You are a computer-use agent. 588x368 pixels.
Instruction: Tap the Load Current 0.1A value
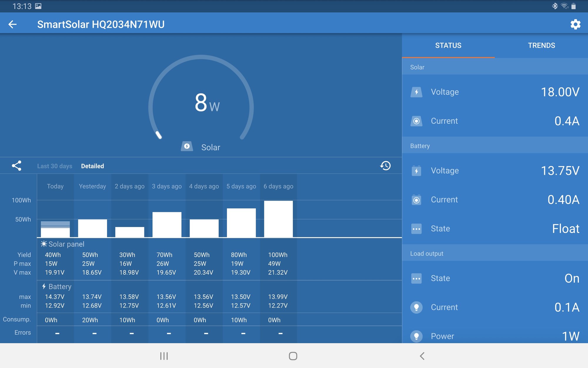click(567, 307)
